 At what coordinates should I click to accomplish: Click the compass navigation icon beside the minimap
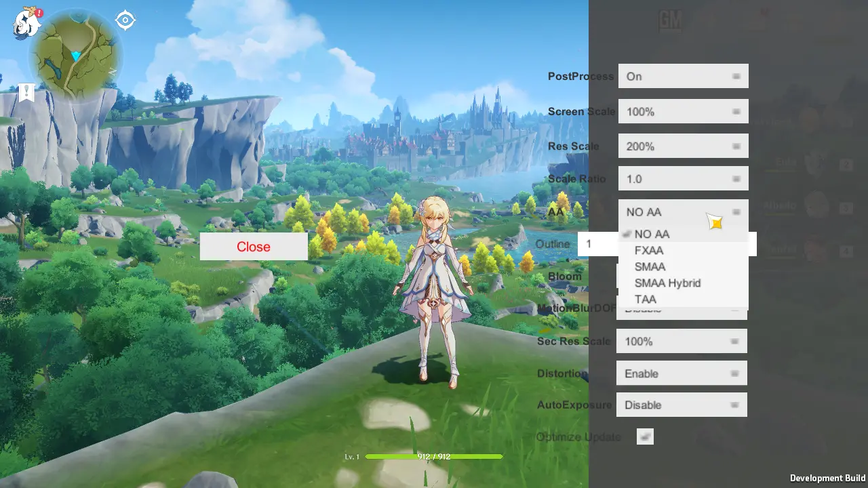coord(125,20)
